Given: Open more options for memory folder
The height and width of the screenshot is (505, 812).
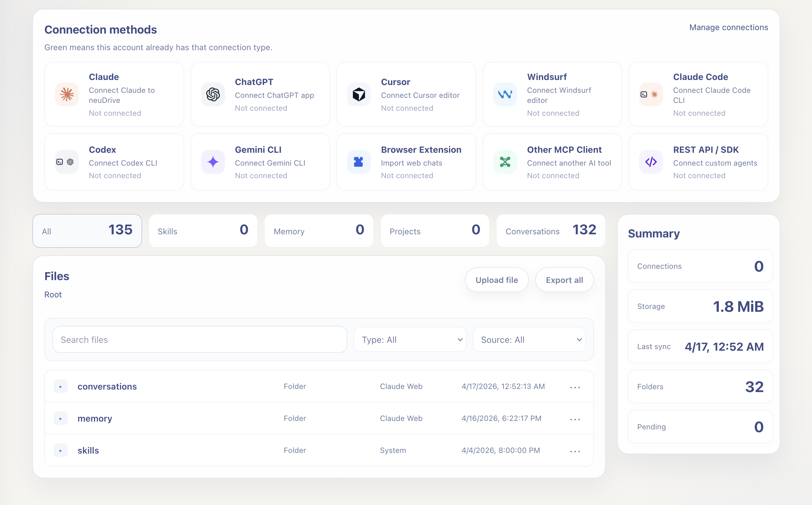Looking at the screenshot, I should (x=575, y=419).
